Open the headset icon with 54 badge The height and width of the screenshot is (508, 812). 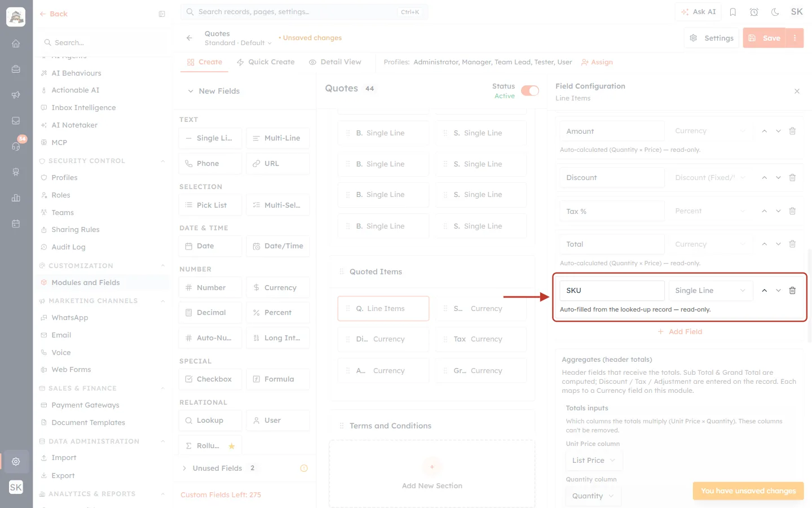tap(16, 146)
